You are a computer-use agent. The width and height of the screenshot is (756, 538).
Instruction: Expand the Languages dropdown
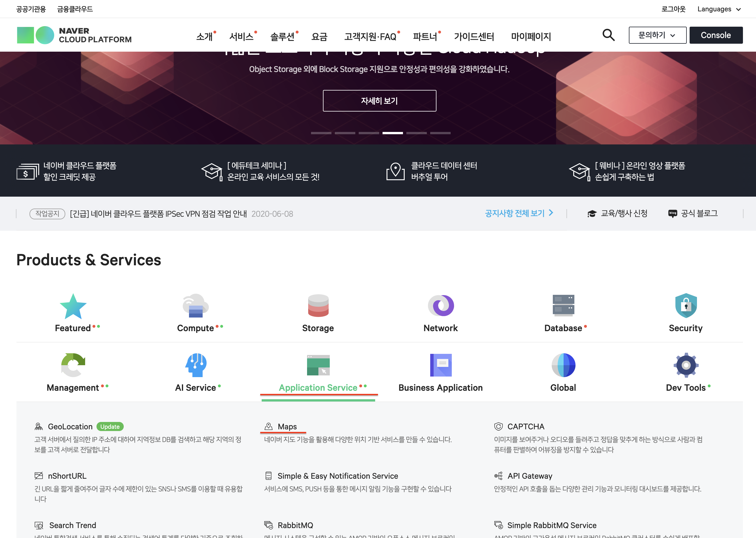click(x=719, y=9)
